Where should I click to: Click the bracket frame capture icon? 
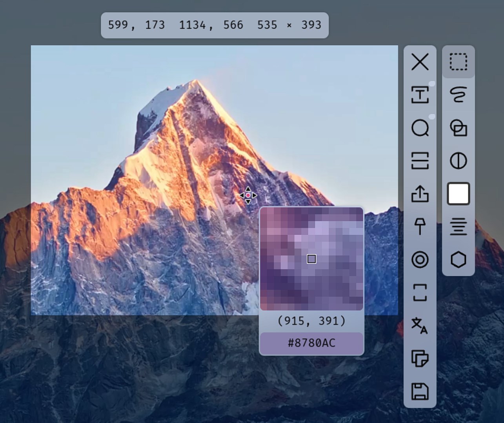click(420, 293)
